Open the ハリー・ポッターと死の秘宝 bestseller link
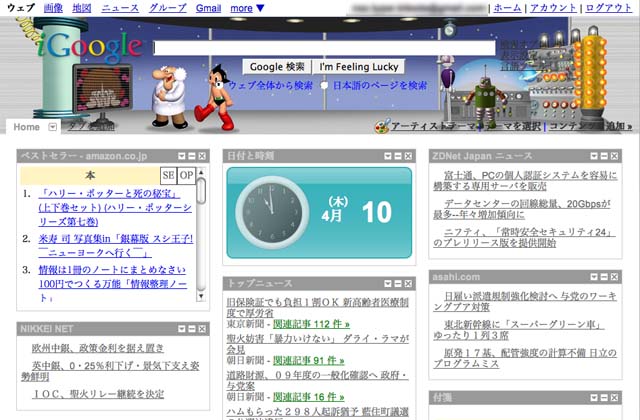The image size is (640, 420). pos(115,207)
